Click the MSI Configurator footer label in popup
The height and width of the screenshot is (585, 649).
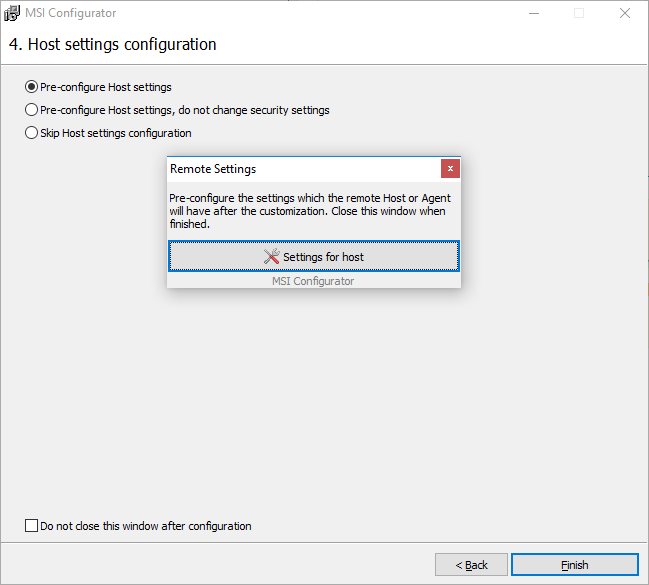pos(313,281)
